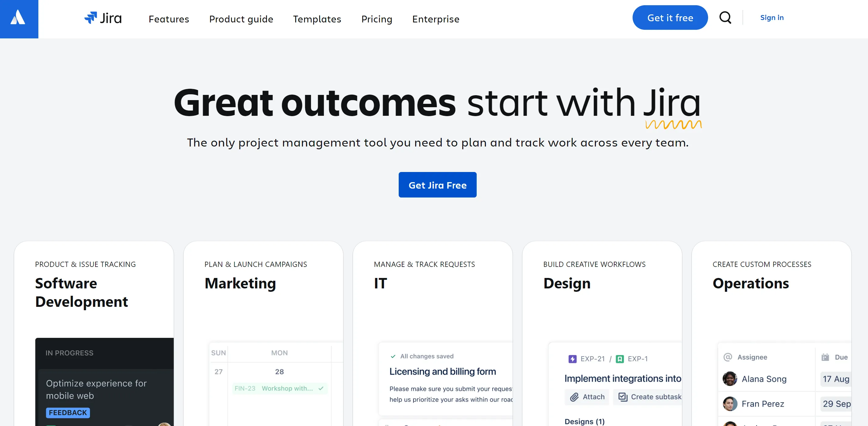Toggle the IN PROGRESS status on development card
Screen dimensions: 868x426
click(x=69, y=352)
